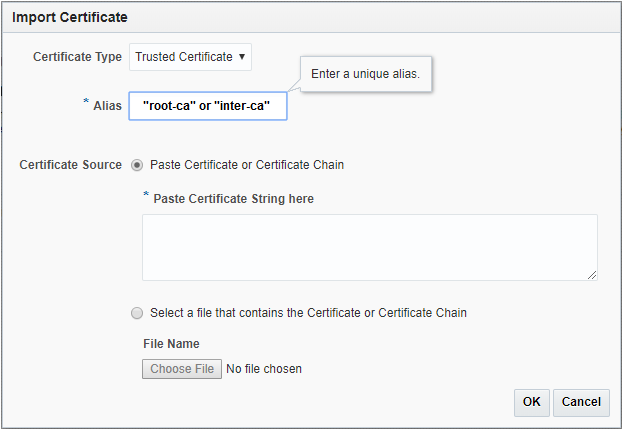Select the Paste Certificate or Certificate Chain radio button

(137, 165)
